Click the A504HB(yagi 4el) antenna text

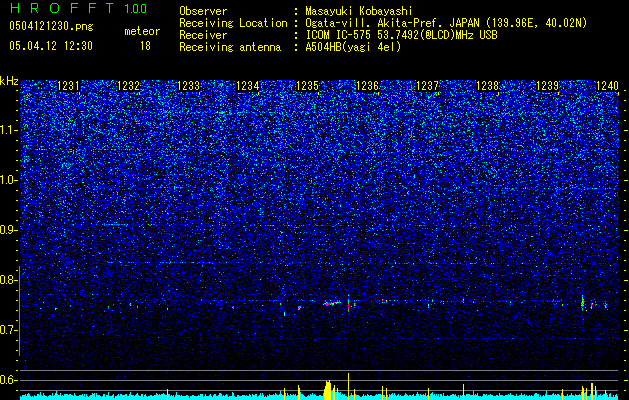click(x=353, y=47)
